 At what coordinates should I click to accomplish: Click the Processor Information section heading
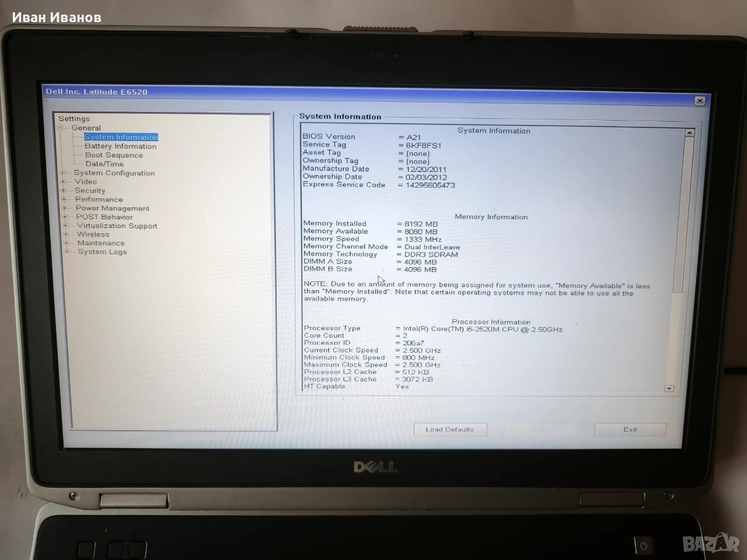pyautogui.click(x=491, y=322)
